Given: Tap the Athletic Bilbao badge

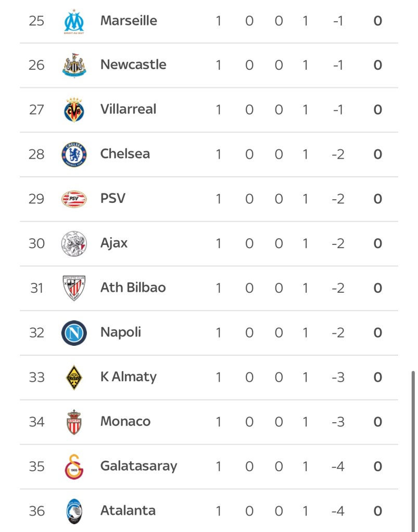Looking at the screenshot, I should click(x=74, y=288).
